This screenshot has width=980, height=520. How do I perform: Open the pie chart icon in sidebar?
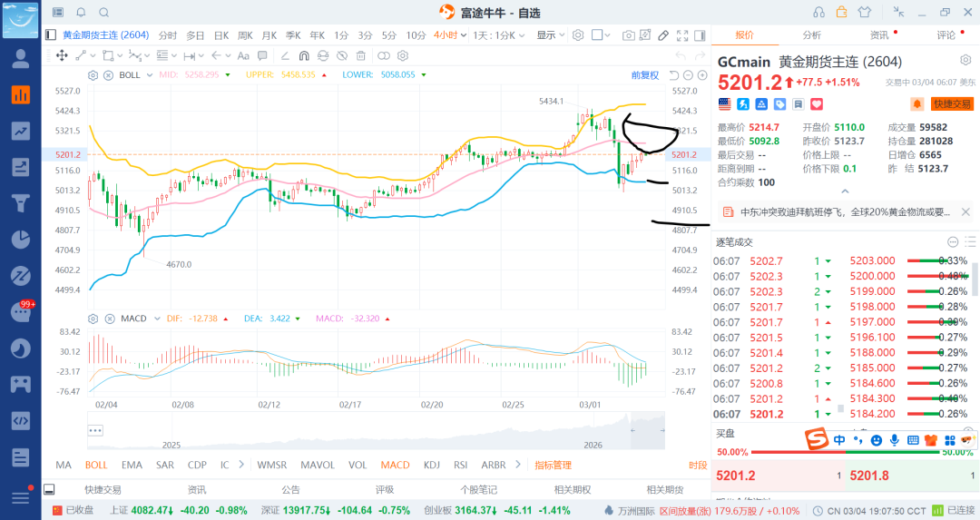(21, 240)
